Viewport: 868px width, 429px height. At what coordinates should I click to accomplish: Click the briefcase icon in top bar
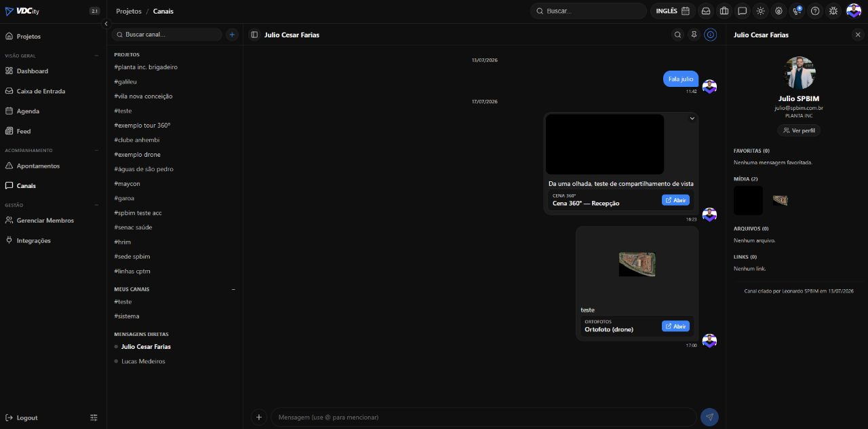pos(724,11)
